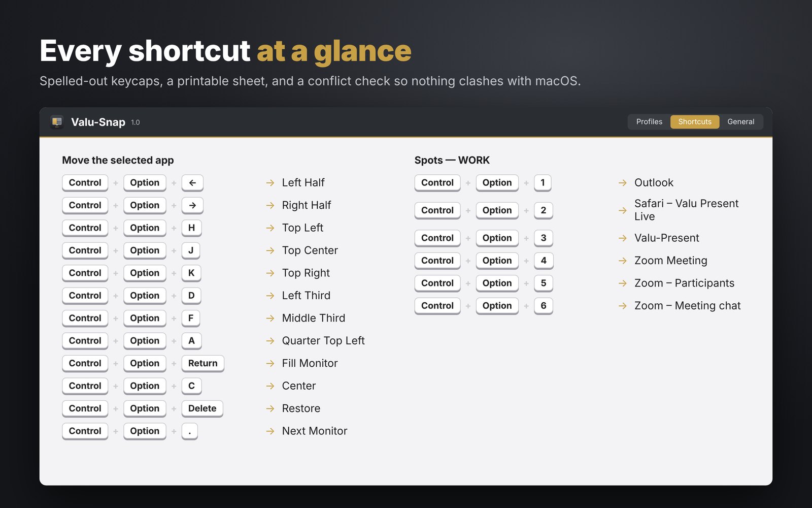Switch to the Profiles tab
Screen dimensions: 812x508
point(649,122)
